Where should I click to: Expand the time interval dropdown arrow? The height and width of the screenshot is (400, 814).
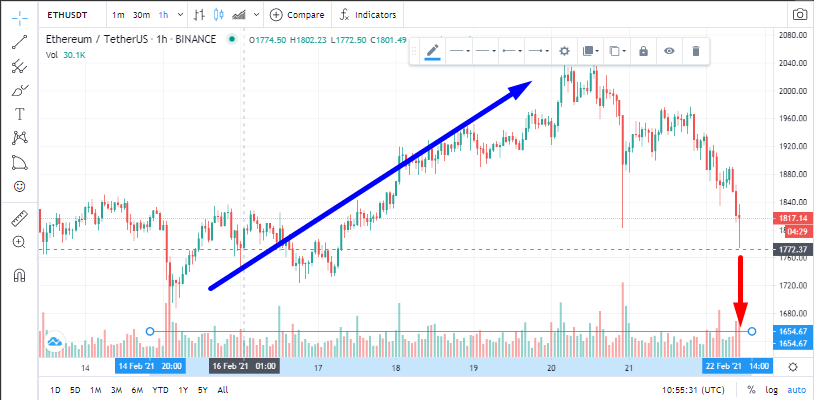pyautogui.click(x=180, y=15)
